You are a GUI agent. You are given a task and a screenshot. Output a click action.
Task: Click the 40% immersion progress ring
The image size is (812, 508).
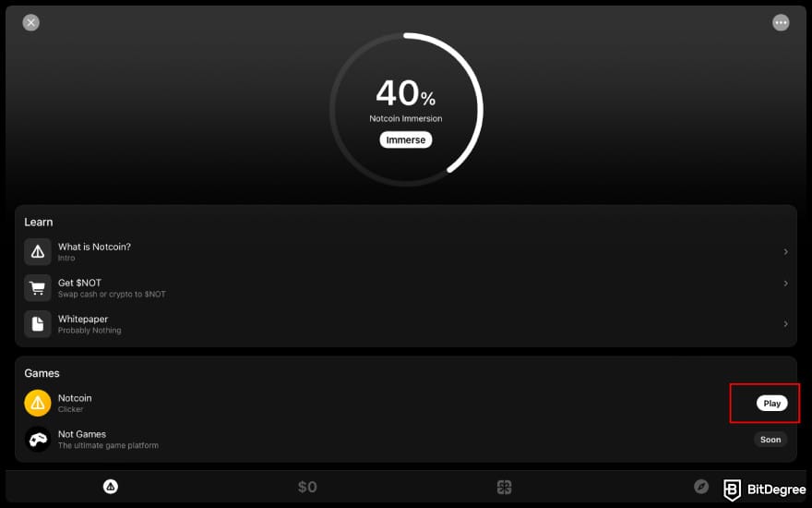click(406, 109)
